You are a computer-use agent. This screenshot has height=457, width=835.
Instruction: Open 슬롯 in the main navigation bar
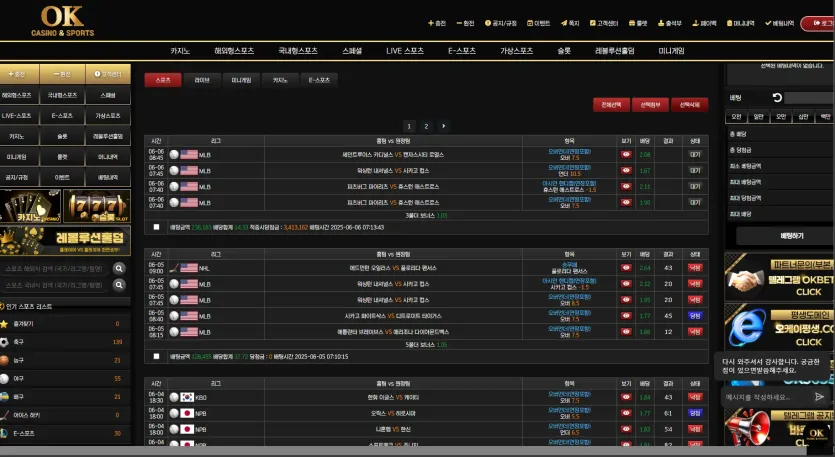(564, 51)
